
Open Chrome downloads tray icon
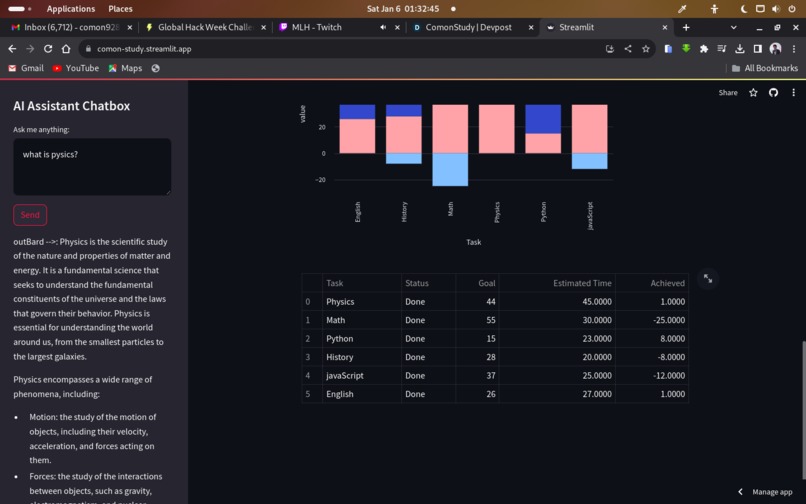tap(740, 49)
